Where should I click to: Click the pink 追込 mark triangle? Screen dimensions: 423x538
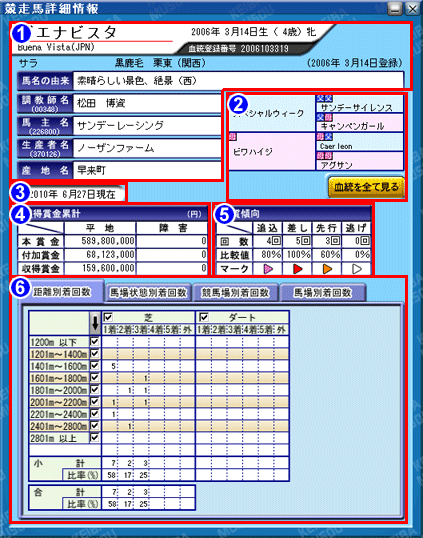pyautogui.click(x=268, y=269)
